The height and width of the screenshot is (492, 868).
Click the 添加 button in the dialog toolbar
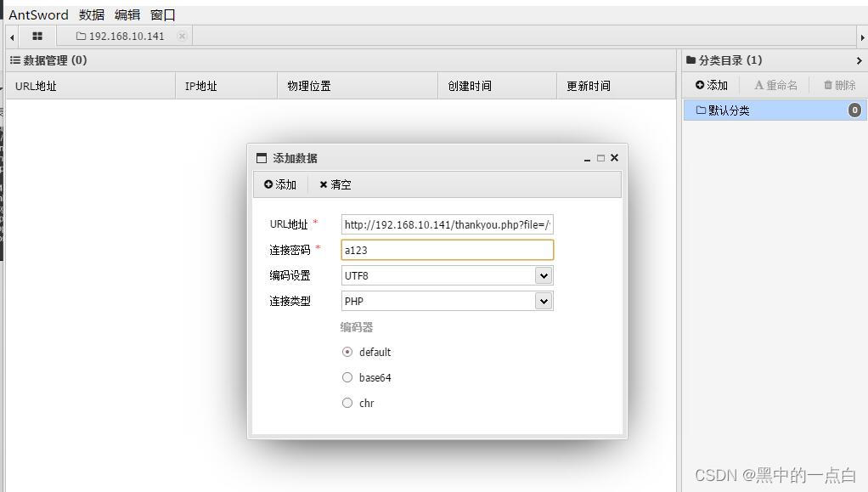[280, 184]
